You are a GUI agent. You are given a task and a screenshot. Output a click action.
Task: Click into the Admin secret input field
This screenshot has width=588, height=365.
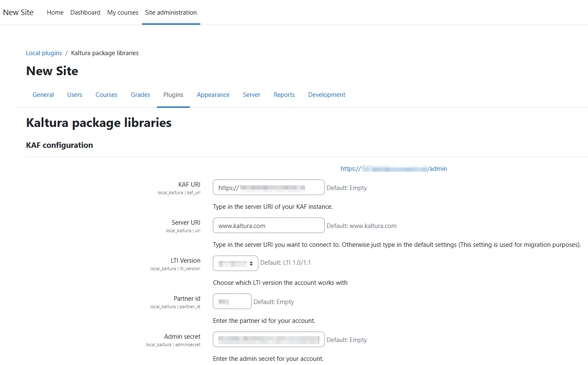point(269,340)
